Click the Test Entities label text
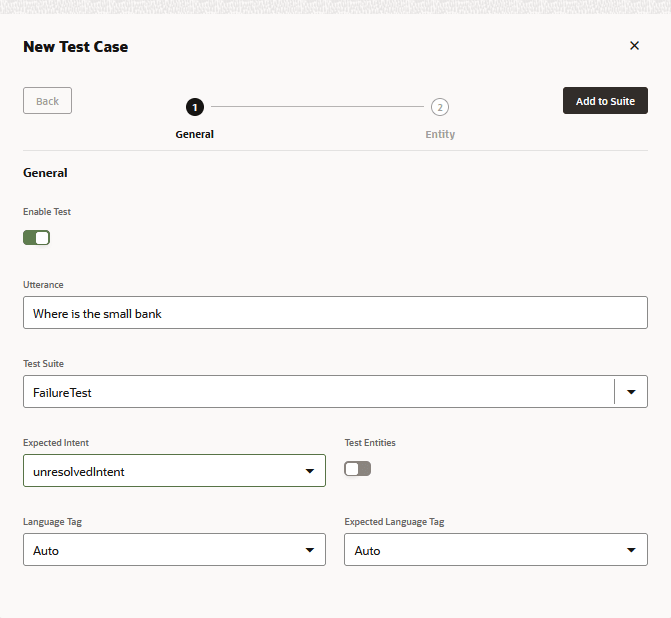Screen dimensions: 671x618 (x=370, y=443)
